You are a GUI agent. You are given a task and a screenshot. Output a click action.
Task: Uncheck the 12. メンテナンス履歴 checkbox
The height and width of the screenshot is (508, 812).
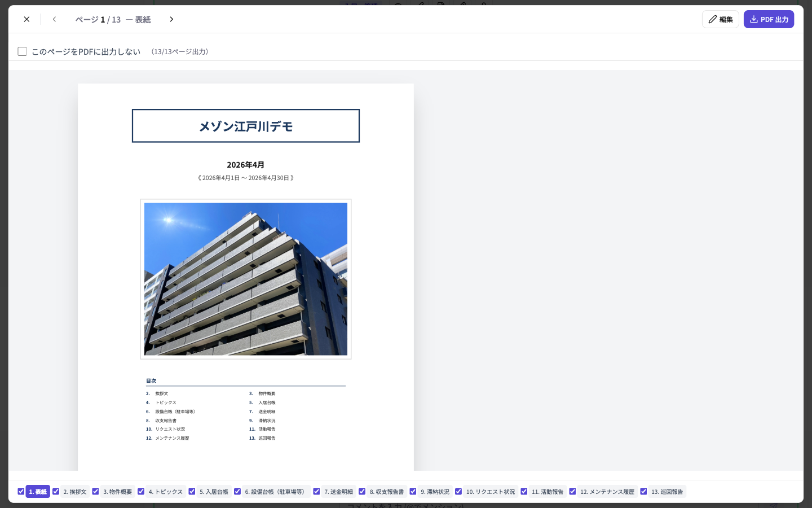point(572,492)
